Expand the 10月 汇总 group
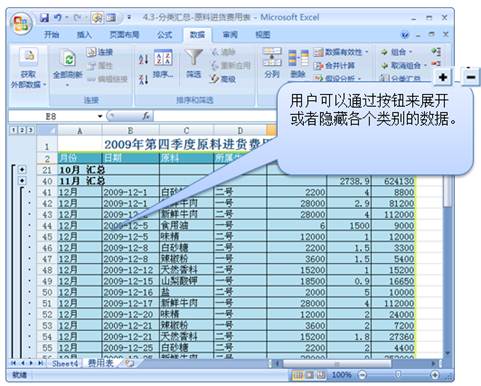Viewport: 481px width, 386px height. 22,170
